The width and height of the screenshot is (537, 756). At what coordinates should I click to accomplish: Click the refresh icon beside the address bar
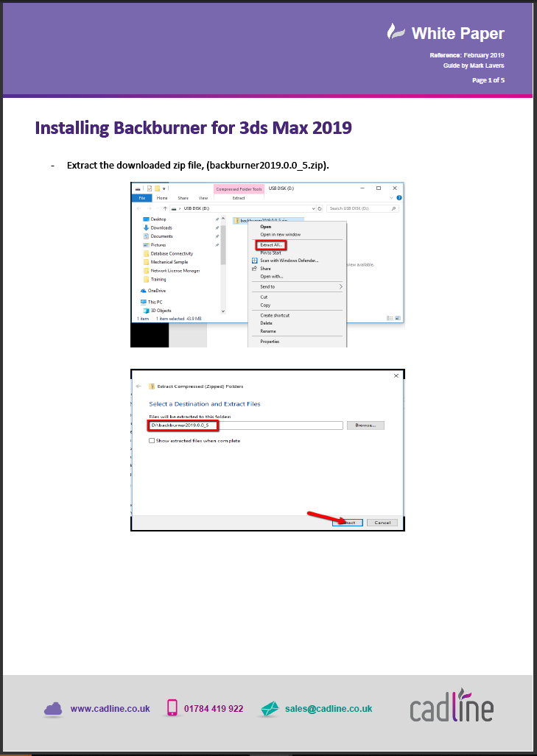coord(320,209)
